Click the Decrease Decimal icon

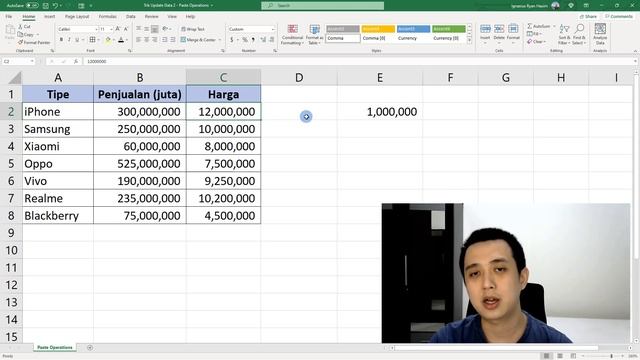click(x=271, y=40)
